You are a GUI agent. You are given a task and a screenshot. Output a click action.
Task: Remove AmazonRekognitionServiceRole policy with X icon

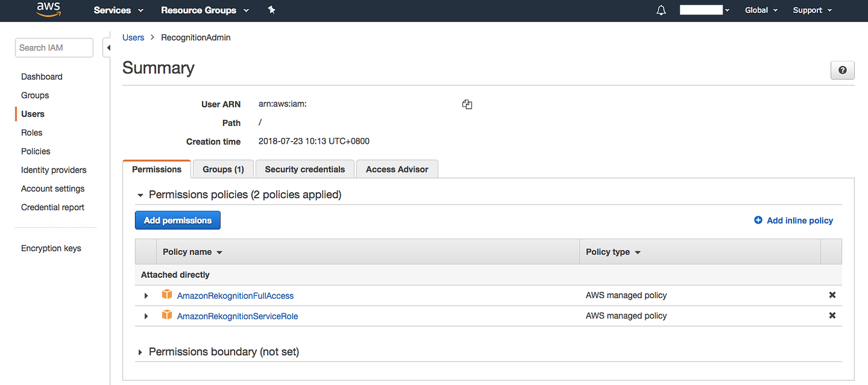pyautogui.click(x=832, y=315)
